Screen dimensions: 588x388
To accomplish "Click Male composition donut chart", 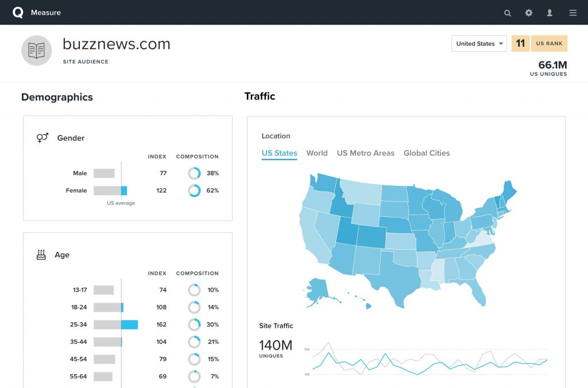I will pyautogui.click(x=194, y=173).
